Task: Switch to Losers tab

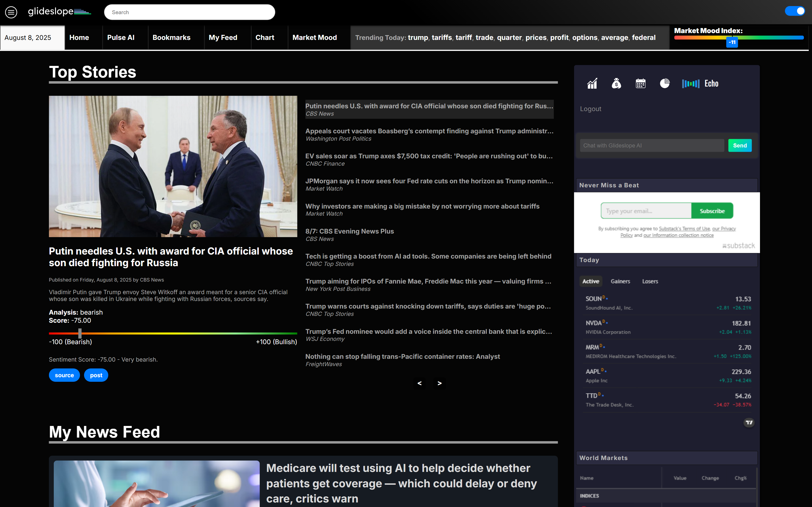Action: click(650, 281)
